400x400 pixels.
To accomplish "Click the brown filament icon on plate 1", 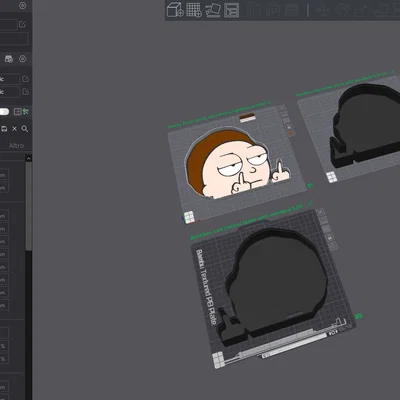I will click(x=291, y=133).
